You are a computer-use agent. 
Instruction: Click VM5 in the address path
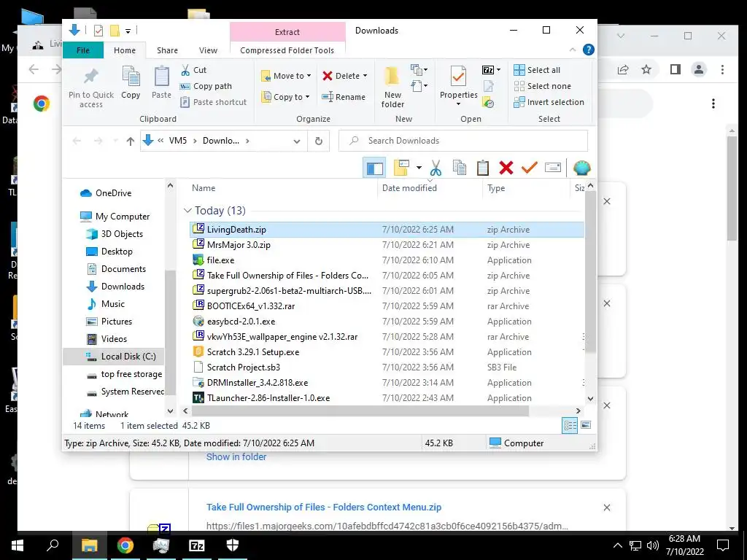pos(178,141)
